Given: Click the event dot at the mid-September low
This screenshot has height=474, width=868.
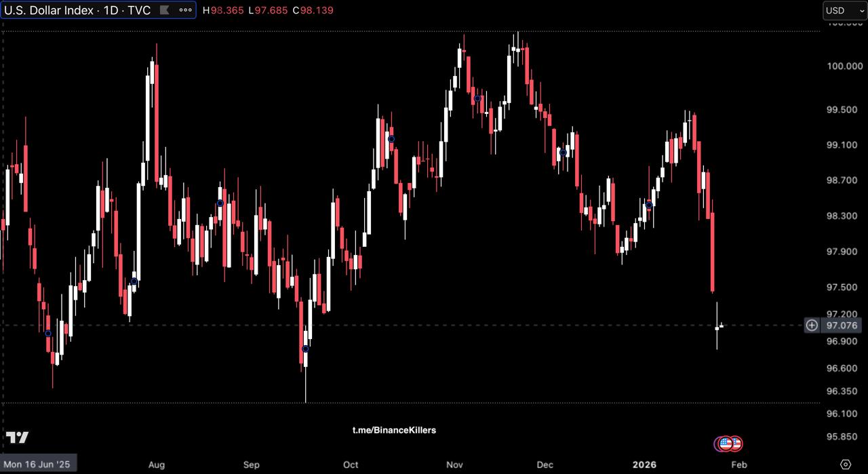Looking at the screenshot, I should coord(305,349).
